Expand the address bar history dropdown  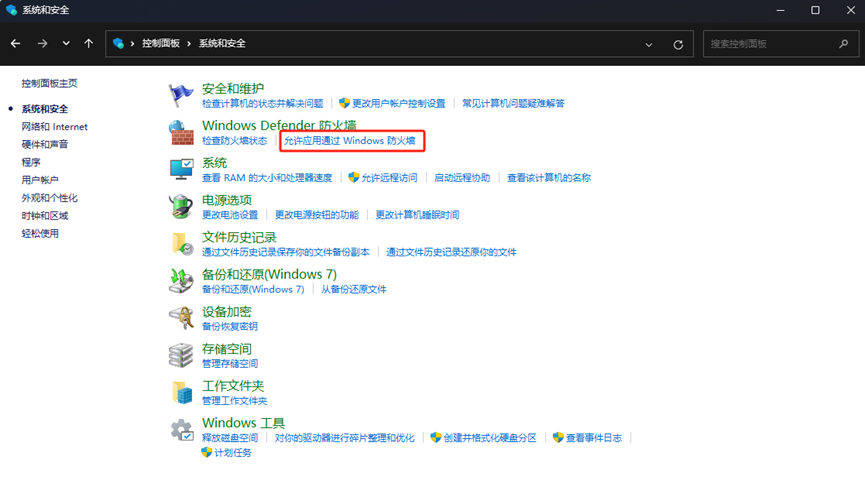[649, 45]
